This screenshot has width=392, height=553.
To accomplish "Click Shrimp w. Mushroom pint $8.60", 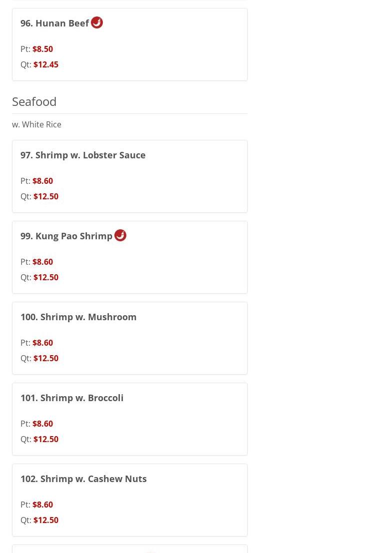I will (x=42, y=343).
